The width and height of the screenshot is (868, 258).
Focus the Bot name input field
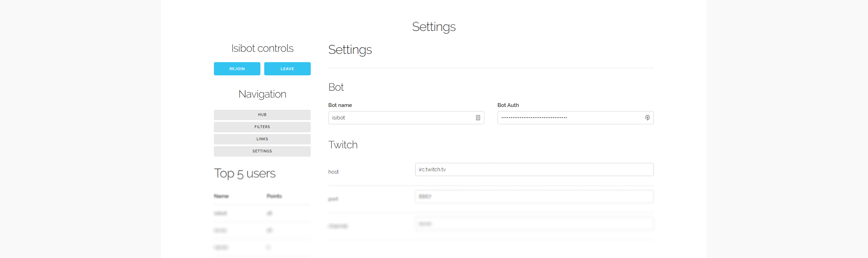406,118
